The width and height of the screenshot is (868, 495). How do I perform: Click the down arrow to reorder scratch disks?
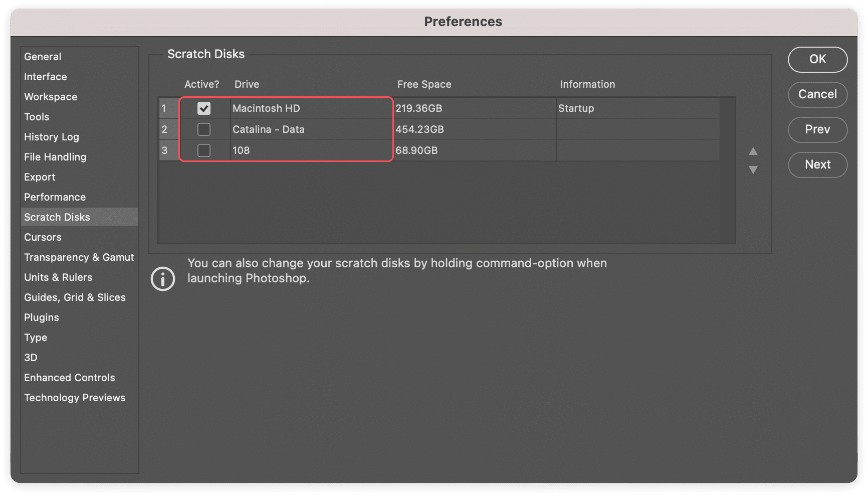pyautogui.click(x=753, y=171)
